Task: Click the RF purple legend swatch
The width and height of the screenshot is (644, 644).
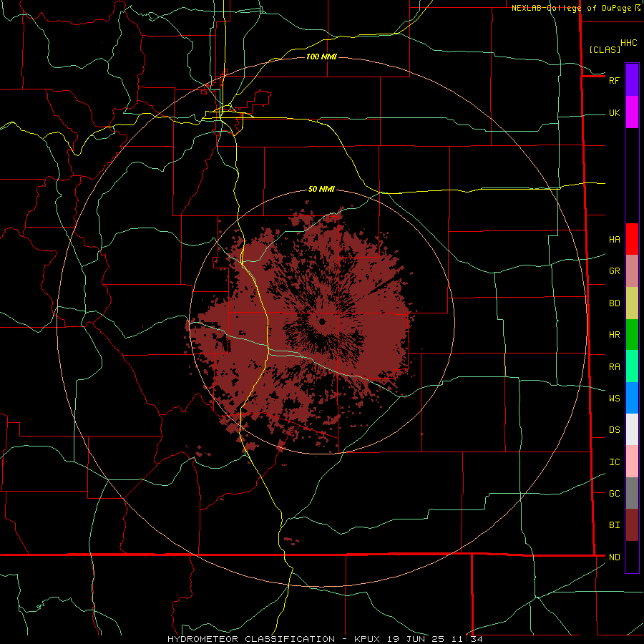Action: (x=632, y=80)
